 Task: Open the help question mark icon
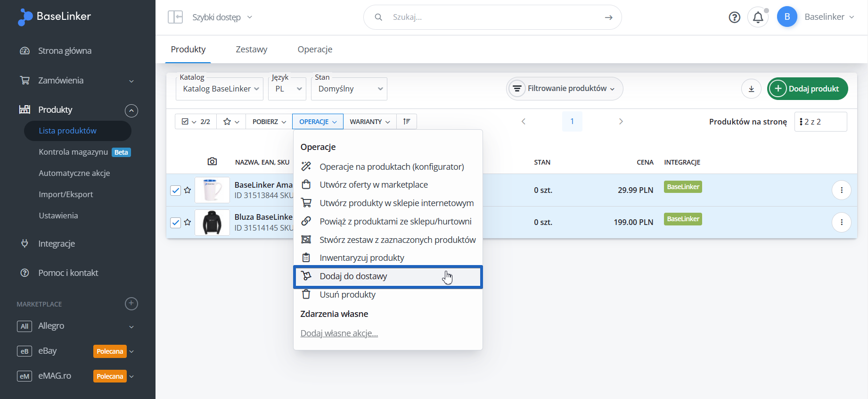pos(734,17)
